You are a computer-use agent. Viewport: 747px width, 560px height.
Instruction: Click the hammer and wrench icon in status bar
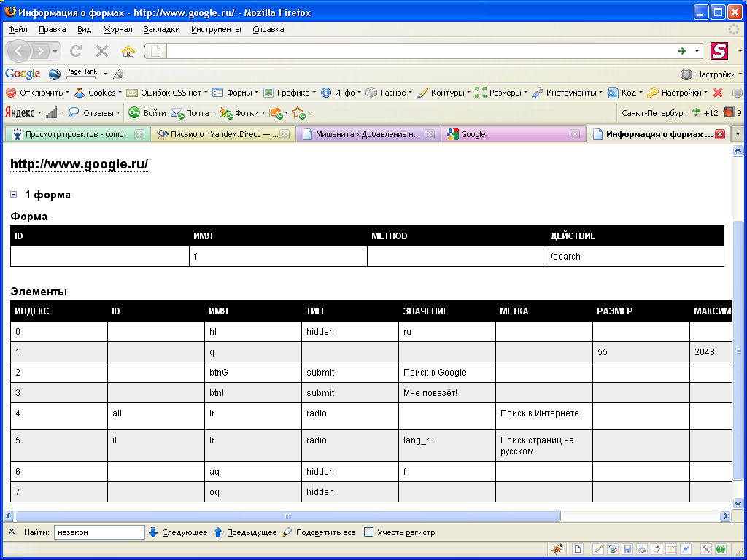click(x=706, y=549)
